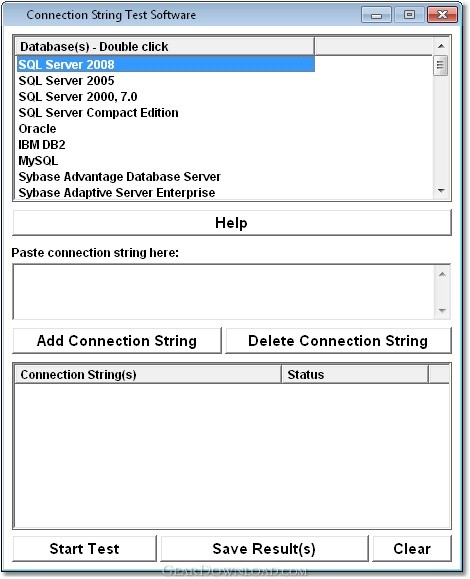The width and height of the screenshot is (470, 579).
Task: Click Delete Connection String button
Action: point(338,340)
